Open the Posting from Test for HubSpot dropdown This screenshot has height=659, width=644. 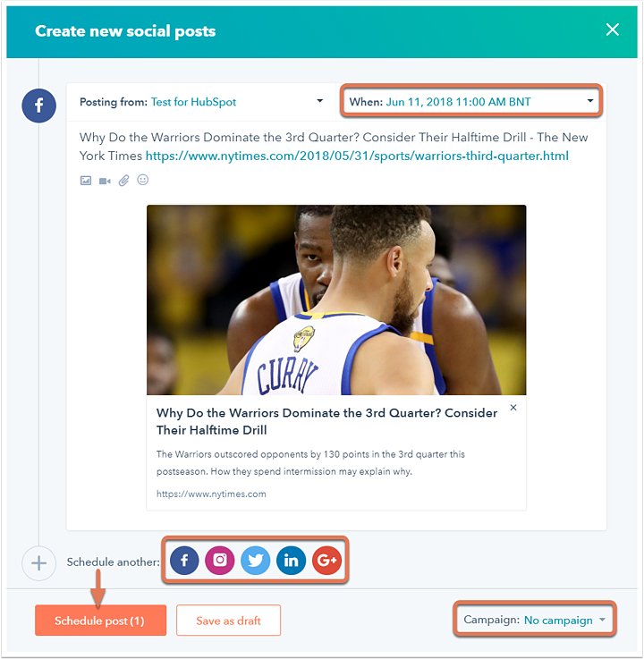(201, 102)
